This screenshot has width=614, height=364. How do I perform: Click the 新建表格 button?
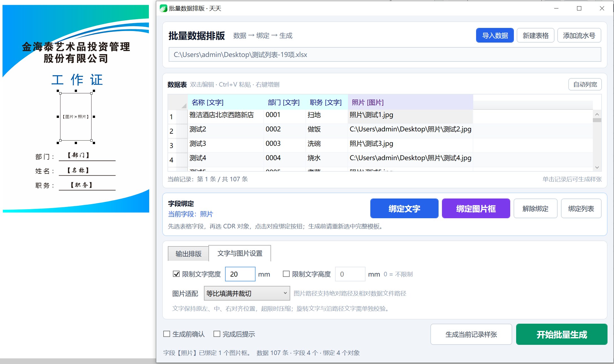(535, 36)
